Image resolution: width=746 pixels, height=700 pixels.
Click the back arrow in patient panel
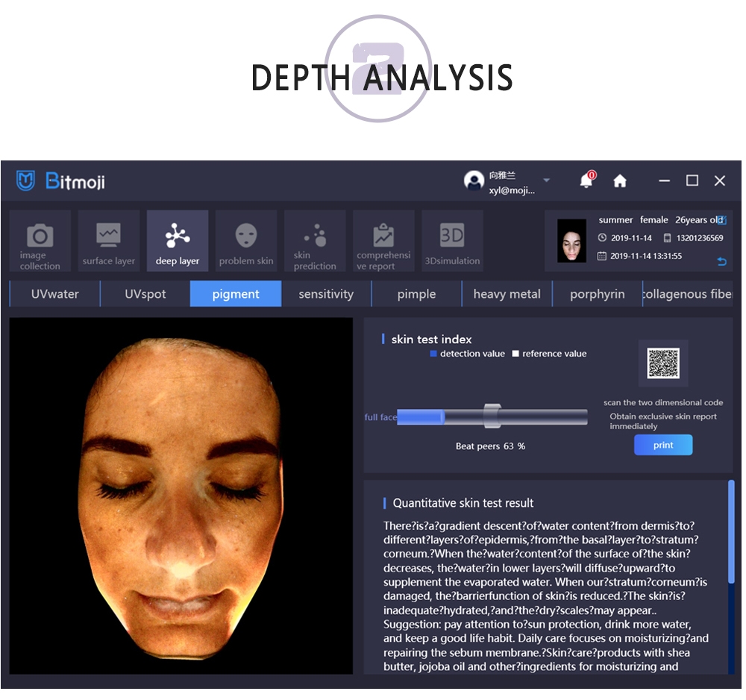point(721,261)
